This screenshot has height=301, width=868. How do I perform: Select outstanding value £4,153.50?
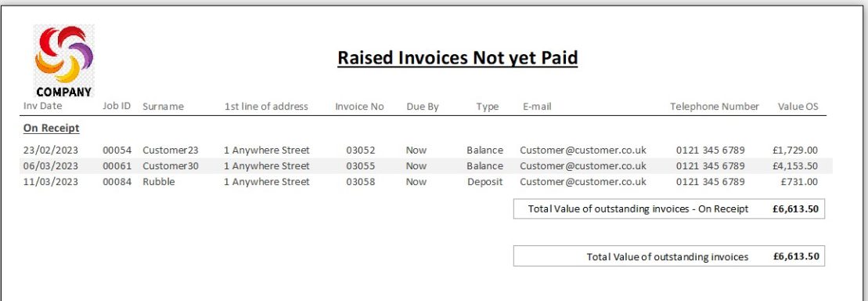coord(795,165)
